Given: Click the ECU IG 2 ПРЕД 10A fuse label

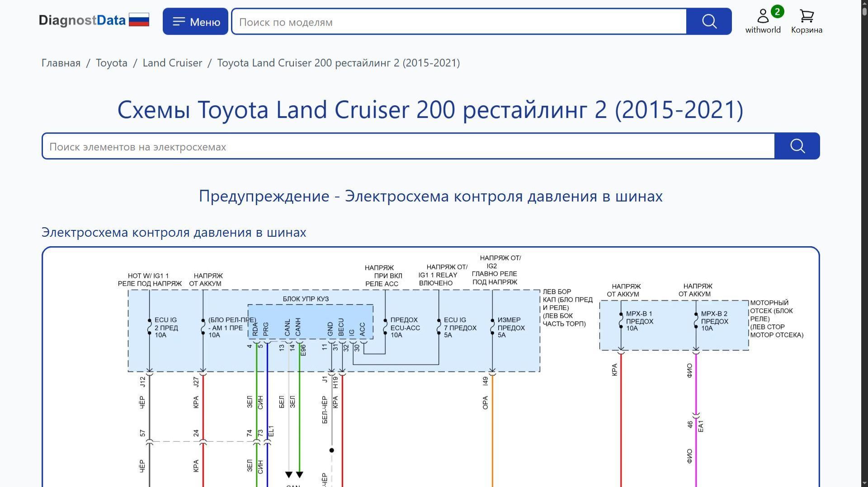Looking at the screenshot, I should coord(166,328).
